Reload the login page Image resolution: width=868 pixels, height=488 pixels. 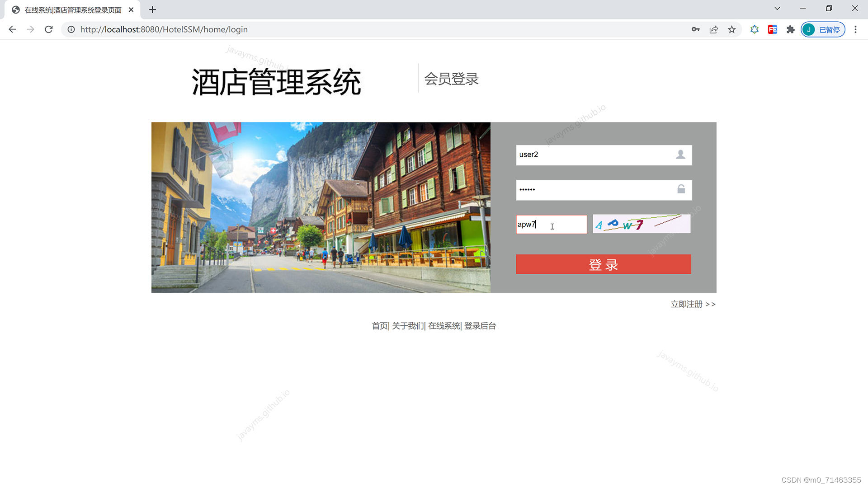point(49,29)
